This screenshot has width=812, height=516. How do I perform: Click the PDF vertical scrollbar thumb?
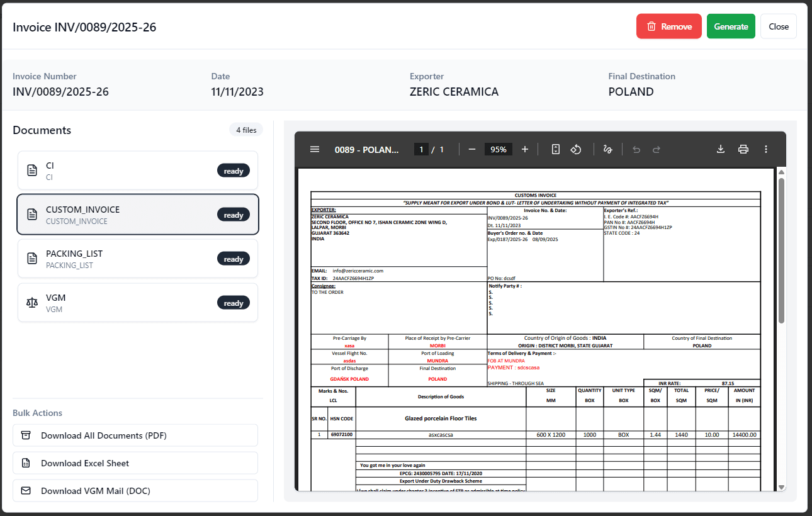tap(781, 250)
